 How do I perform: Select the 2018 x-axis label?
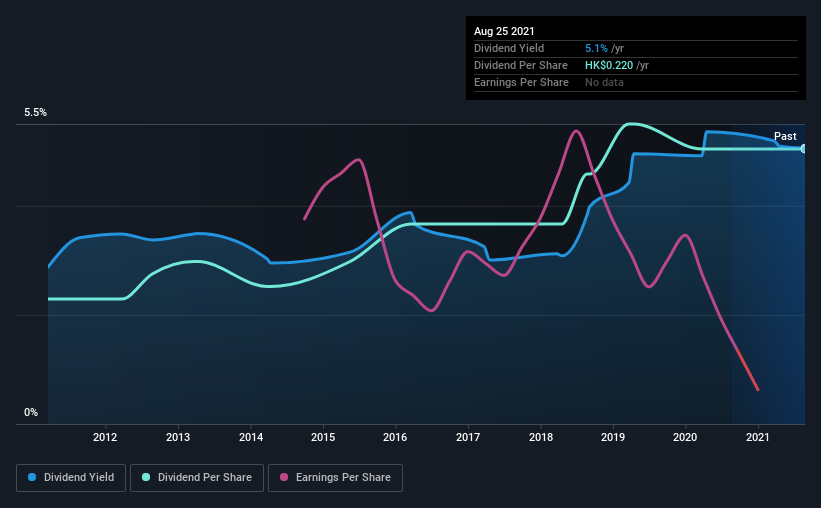point(541,437)
